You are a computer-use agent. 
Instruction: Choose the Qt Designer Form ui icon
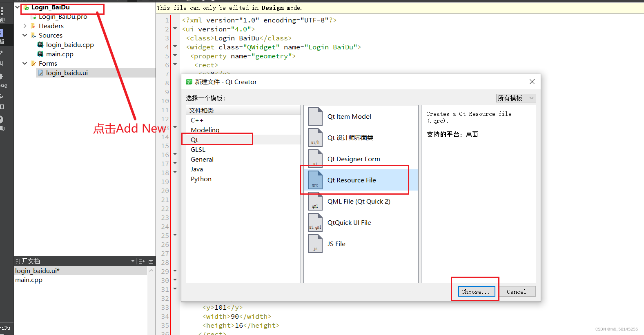(315, 159)
